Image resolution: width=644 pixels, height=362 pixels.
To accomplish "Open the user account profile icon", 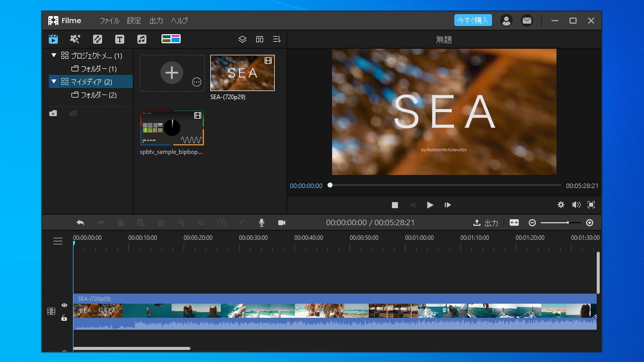I will [506, 21].
